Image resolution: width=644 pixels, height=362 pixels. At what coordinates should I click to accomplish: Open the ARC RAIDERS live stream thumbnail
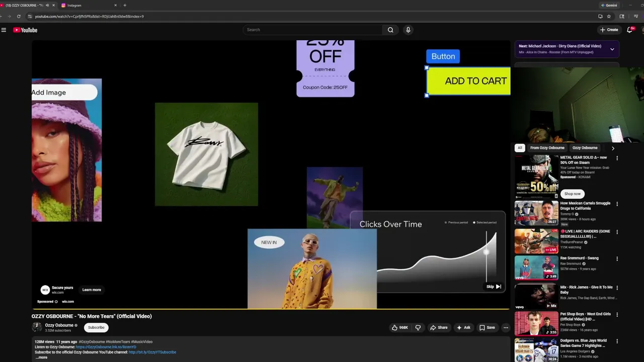point(536,241)
